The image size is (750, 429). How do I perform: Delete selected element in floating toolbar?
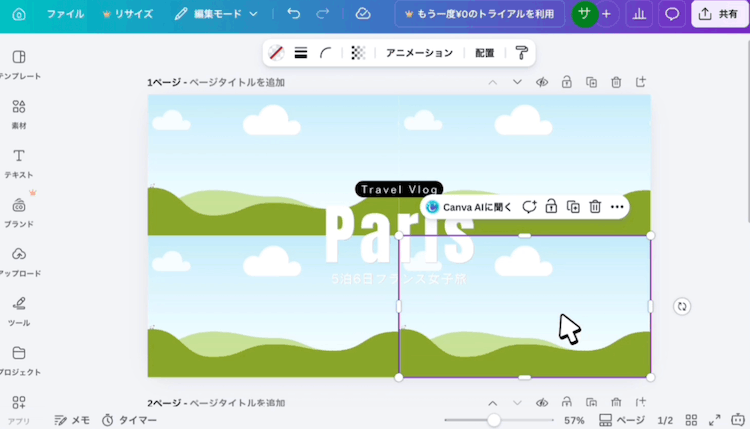pos(595,207)
